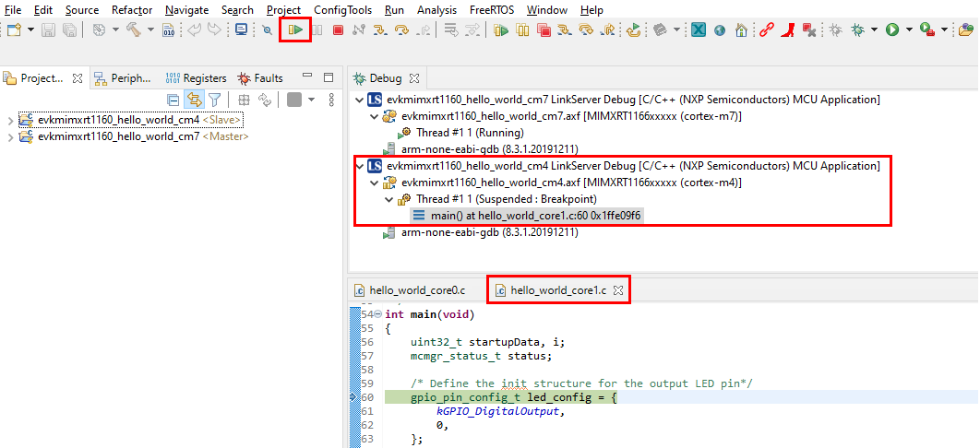
Task: Click the Resume All Debug Sessions icon
Action: [501, 30]
